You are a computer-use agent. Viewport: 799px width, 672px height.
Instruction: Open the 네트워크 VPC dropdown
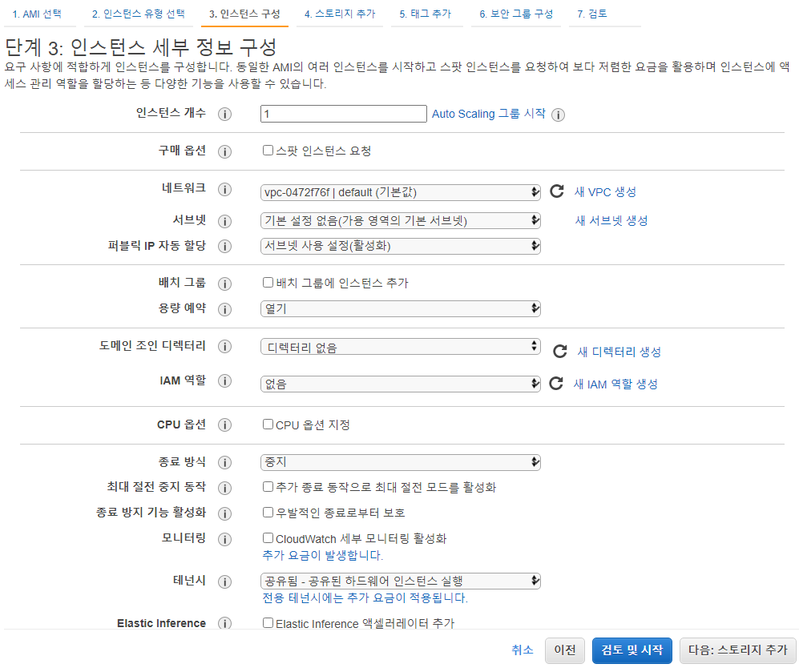pyautogui.click(x=401, y=192)
